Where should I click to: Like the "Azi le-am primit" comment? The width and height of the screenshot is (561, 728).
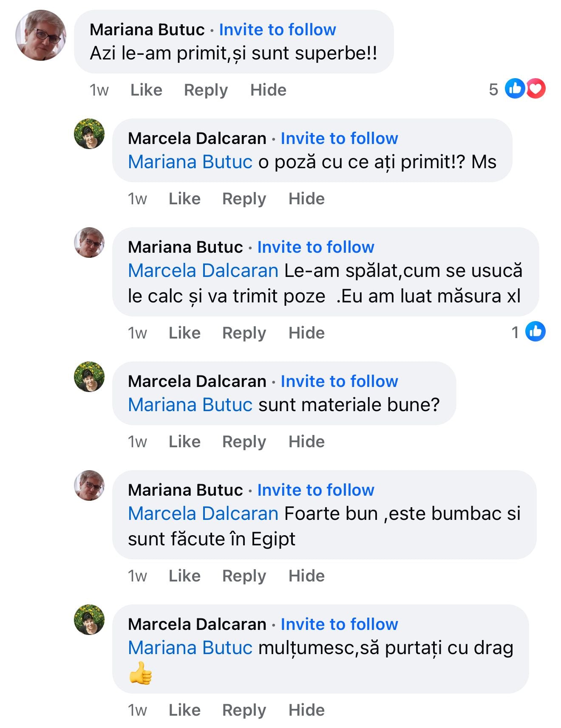point(146,90)
